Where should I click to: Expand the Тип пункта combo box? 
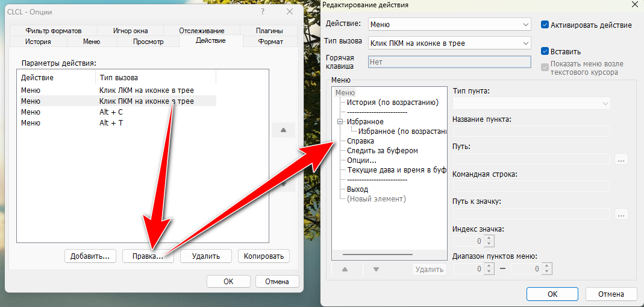(x=531, y=104)
